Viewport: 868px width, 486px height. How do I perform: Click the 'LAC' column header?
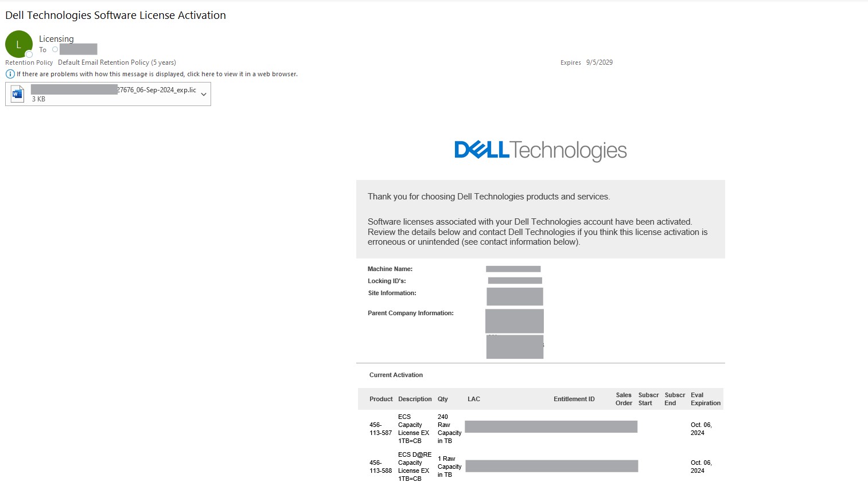[474, 399]
